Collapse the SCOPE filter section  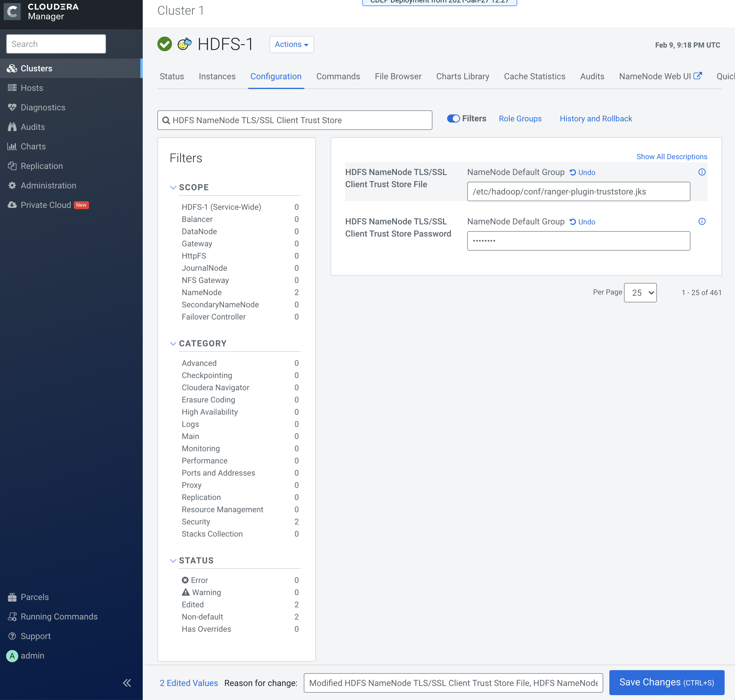pos(173,188)
